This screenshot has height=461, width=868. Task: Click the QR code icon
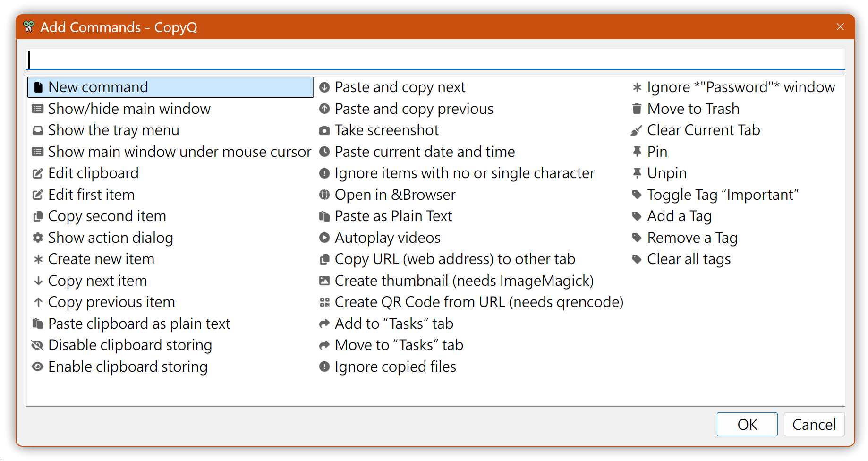[324, 302]
